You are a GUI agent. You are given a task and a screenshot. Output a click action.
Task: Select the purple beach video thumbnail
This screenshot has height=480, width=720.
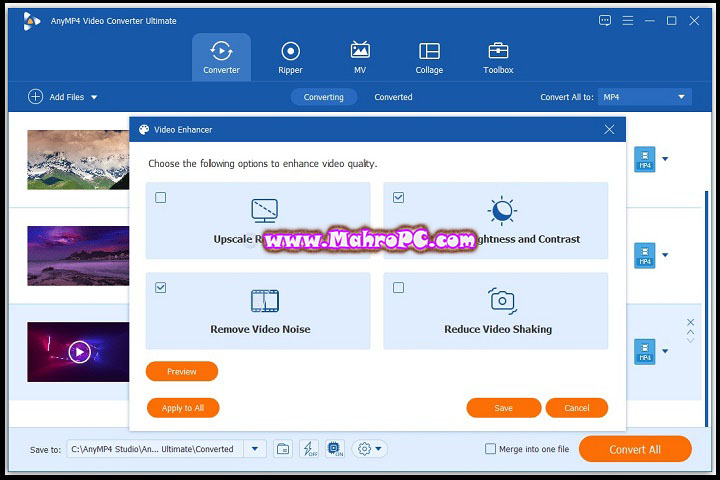[x=78, y=256]
